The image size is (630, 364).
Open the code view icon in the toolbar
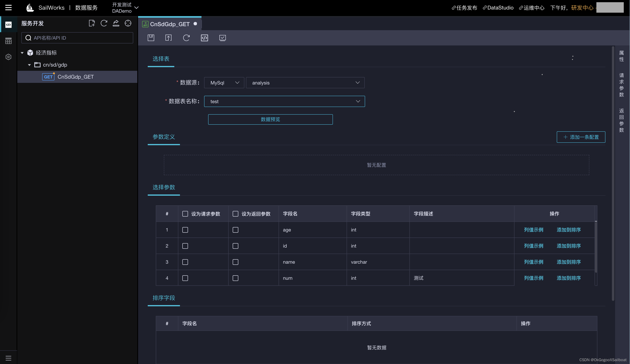pos(204,38)
